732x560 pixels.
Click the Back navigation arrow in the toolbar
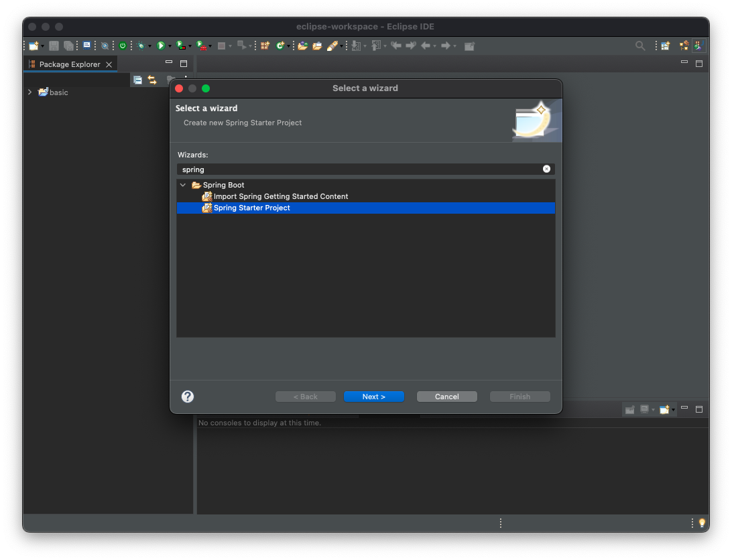click(425, 46)
